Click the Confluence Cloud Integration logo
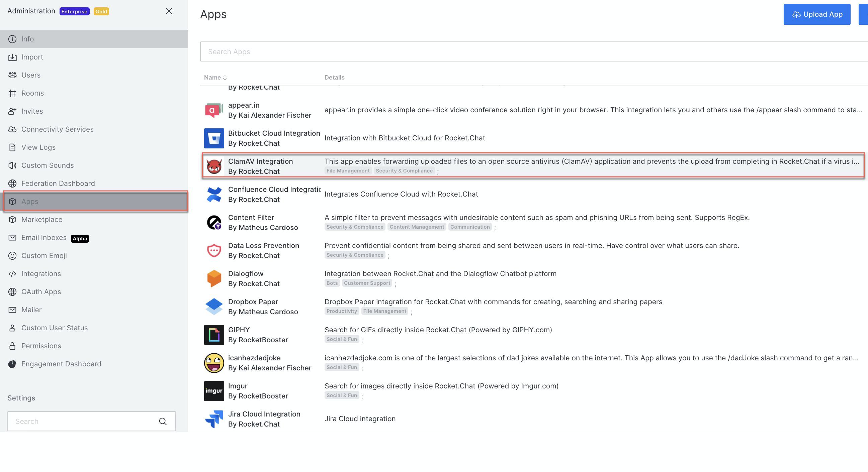868x472 pixels. point(214,195)
